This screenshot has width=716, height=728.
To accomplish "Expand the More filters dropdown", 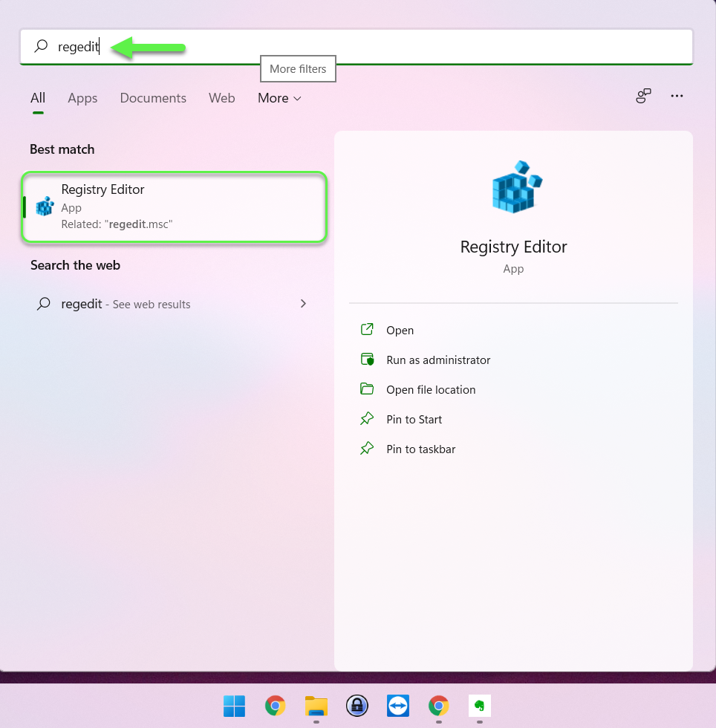I will coord(279,98).
